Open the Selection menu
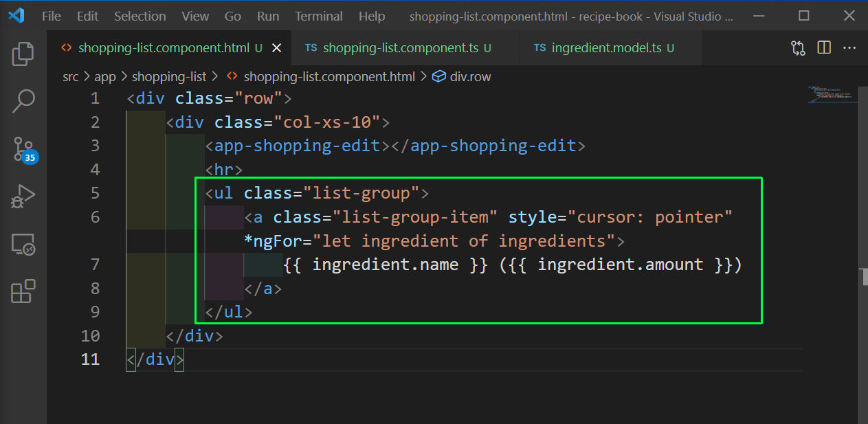The image size is (868, 424). click(x=140, y=16)
